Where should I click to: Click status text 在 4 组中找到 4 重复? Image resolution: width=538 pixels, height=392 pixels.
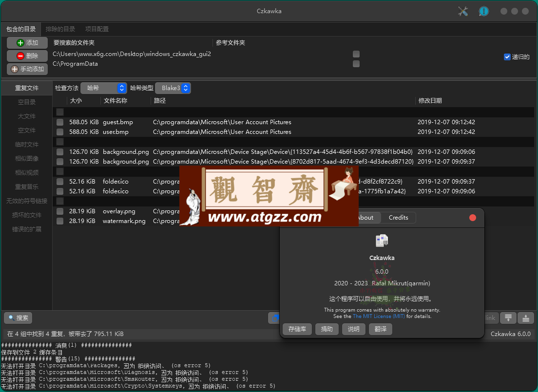pos(36,334)
